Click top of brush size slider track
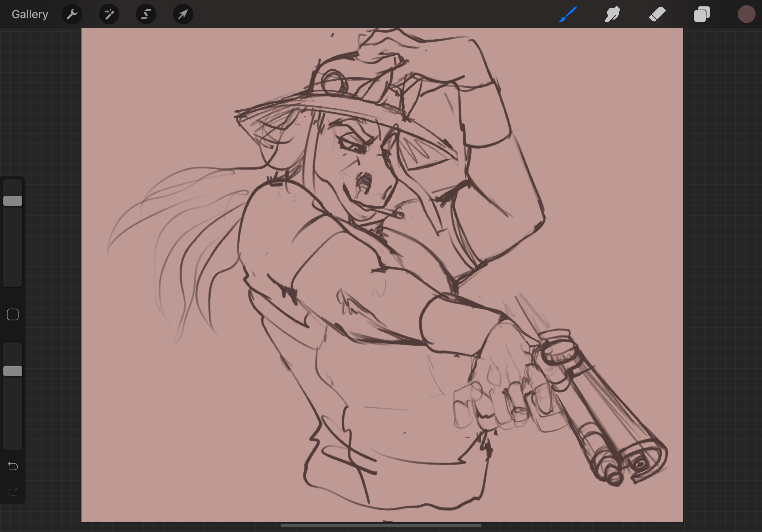The height and width of the screenshot is (532, 762). pyautogui.click(x=13, y=184)
